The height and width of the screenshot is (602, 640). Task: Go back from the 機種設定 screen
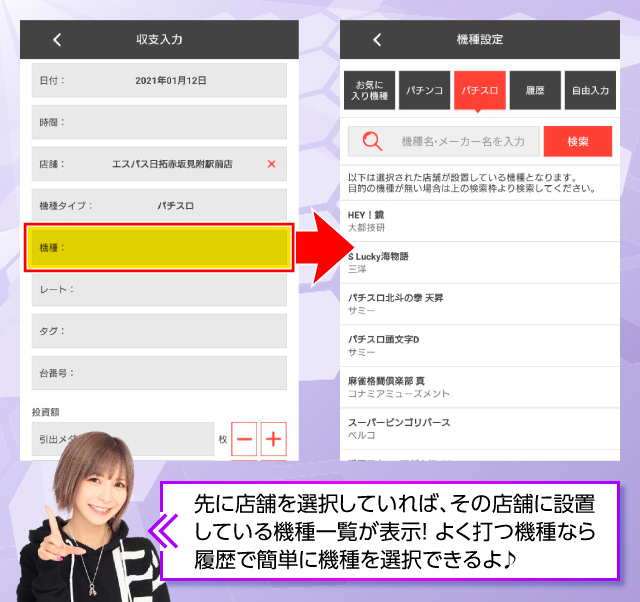coord(377,40)
